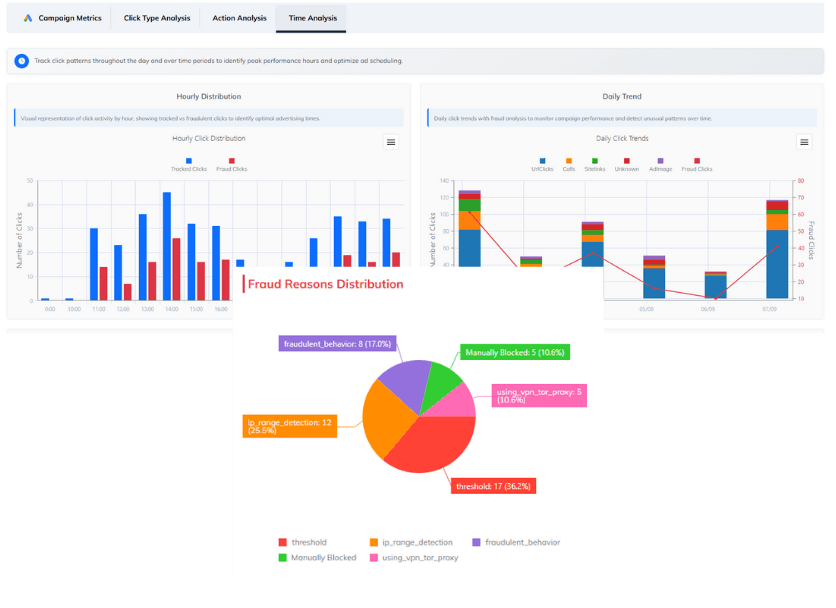Switch to Click Type Analysis tab
Screen dimensions: 836x608
[155, 18]
